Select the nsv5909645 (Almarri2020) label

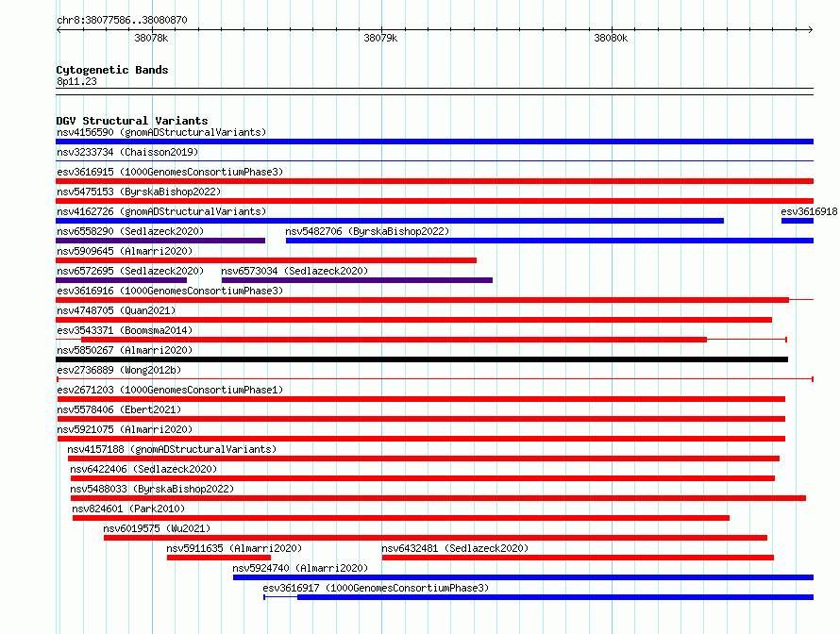point(125,251)
